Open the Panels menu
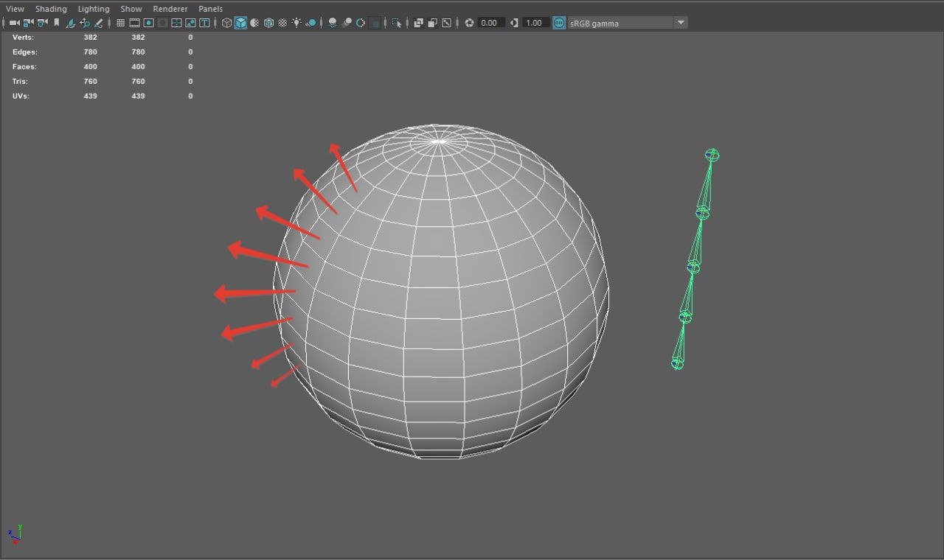Screen dimensions: 944x560 [210, 9]
